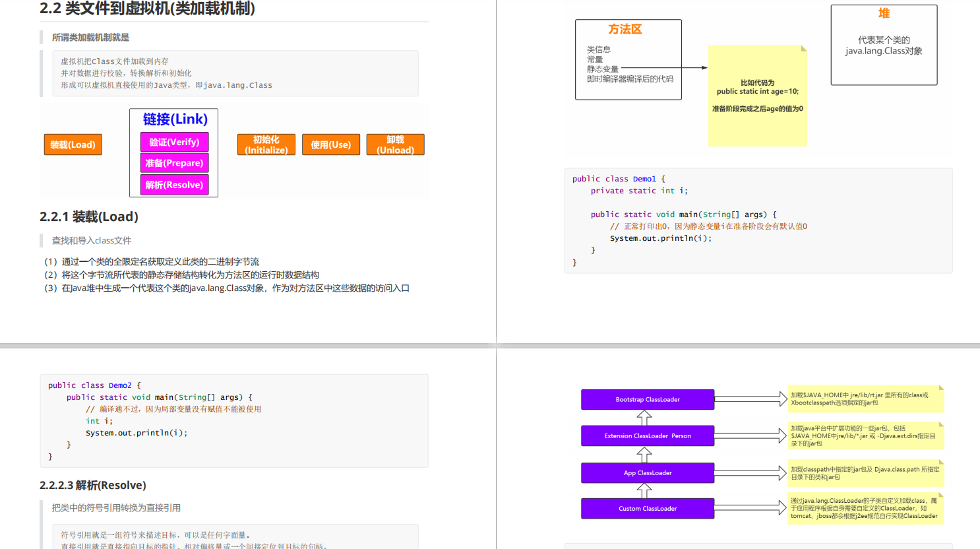Click the comment 编译通不过 in Demo2 code
The image size is (980, 549).
[173, 409]
